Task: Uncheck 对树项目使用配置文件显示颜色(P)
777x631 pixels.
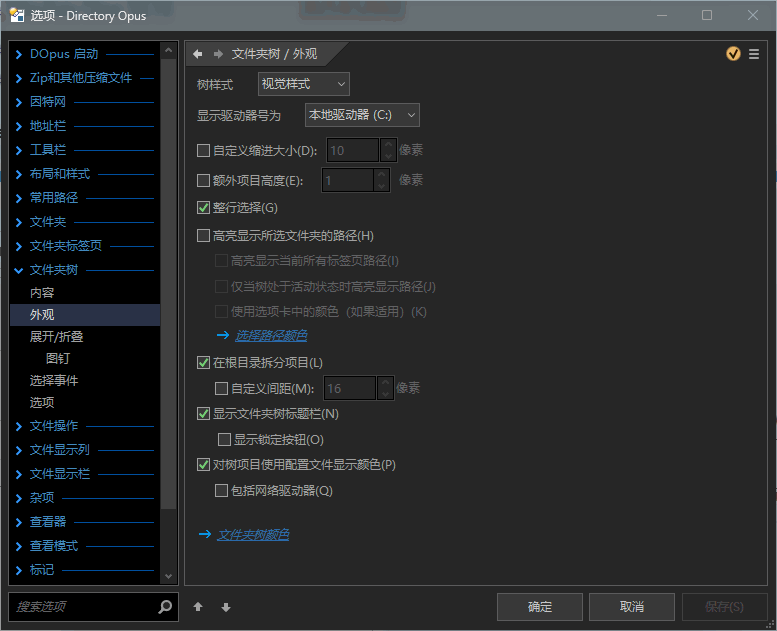Action: [x=203, y=464]
